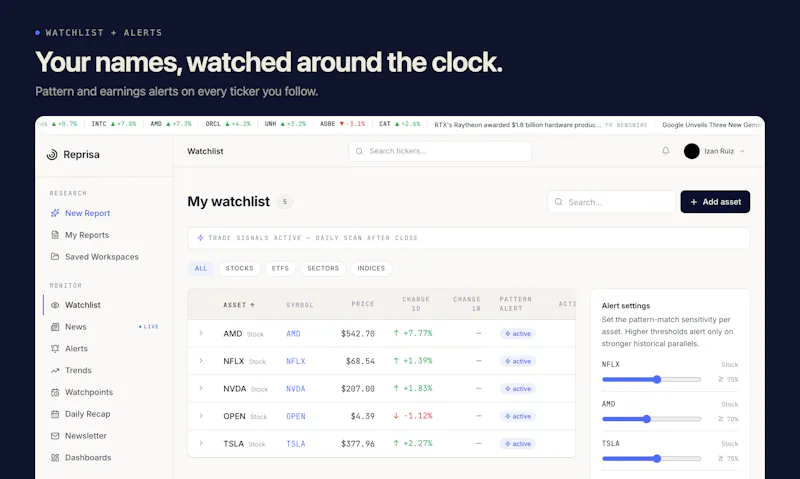This screenshot has width=800, height=479.
Task: Open notifications with the bell icon
Action: coord(666,151)
